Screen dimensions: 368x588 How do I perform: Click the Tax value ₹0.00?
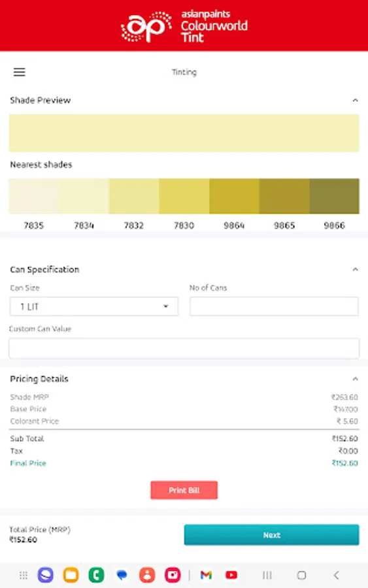click(348, 451)
